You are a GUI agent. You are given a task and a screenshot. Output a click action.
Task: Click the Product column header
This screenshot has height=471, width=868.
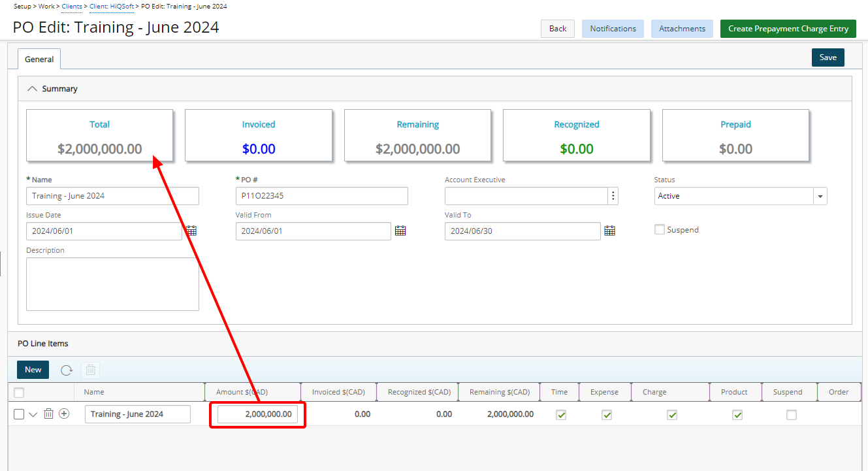coord(735,392)
